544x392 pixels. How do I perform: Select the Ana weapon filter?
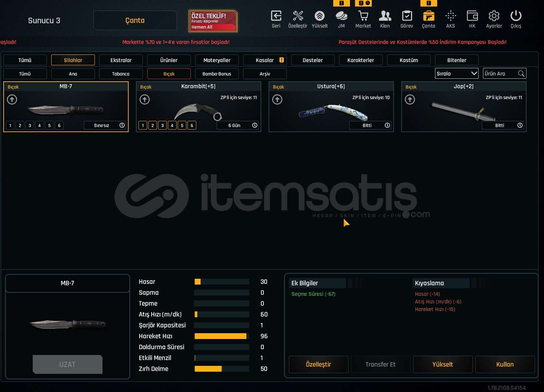(x=73, y=74)
